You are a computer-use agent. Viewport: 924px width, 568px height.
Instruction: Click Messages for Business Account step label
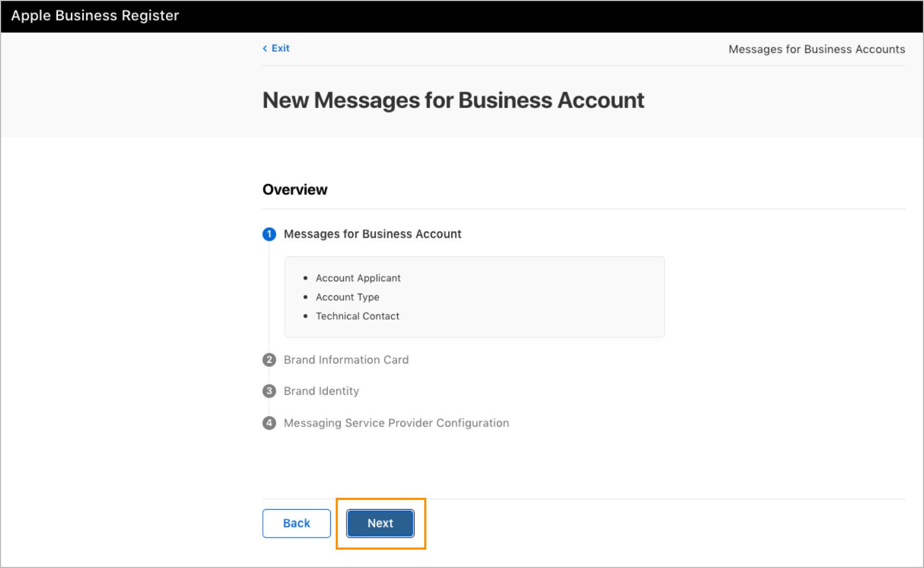pyautogui.click(x=372, y=234)
